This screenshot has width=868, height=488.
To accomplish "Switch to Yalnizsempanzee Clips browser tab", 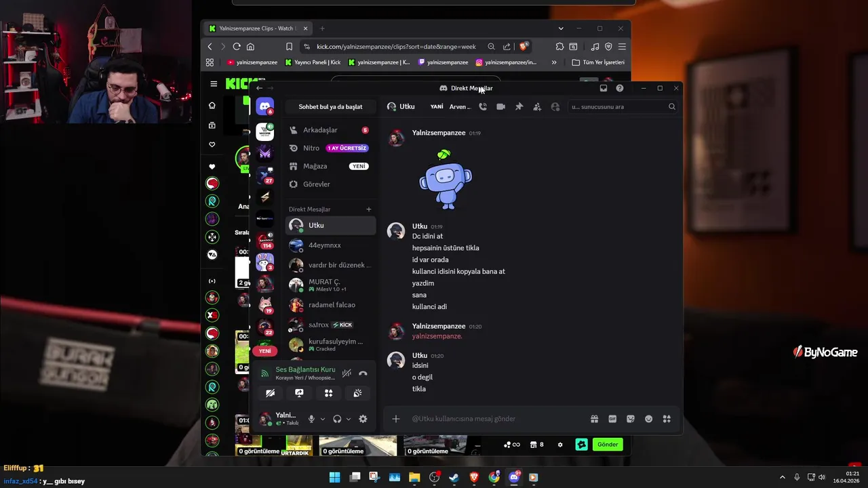I will point(258,28).
